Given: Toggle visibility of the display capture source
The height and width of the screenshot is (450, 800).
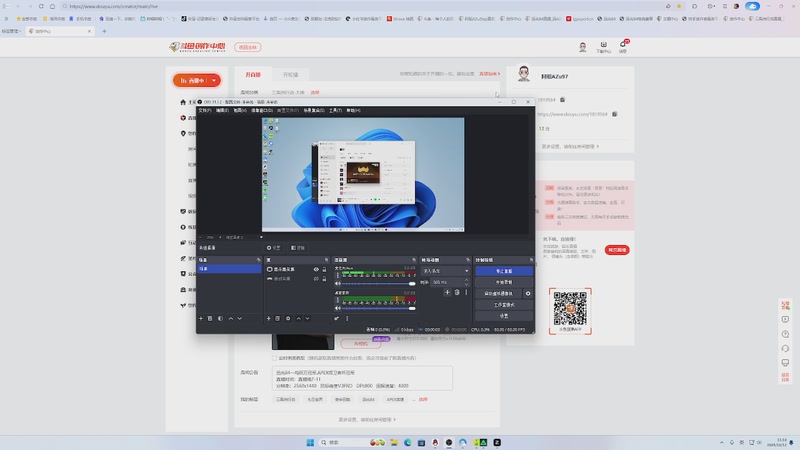Looking at the screenshot, I should coord(316,269).
